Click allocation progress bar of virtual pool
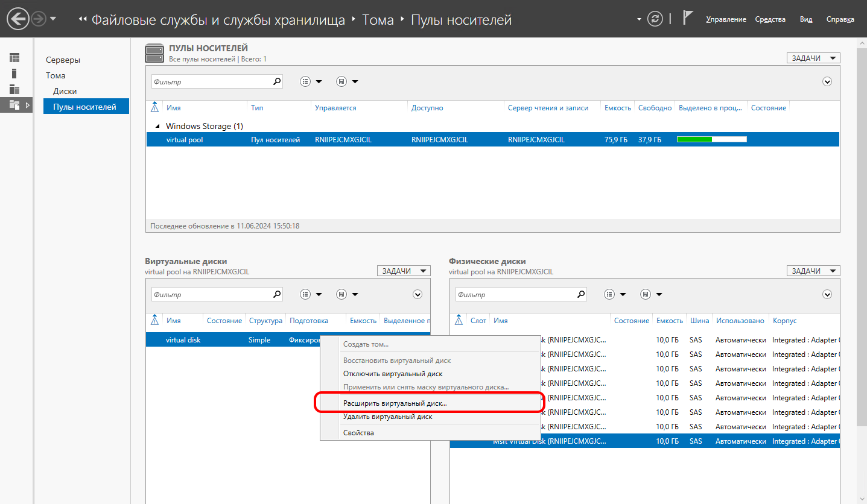 712,139
